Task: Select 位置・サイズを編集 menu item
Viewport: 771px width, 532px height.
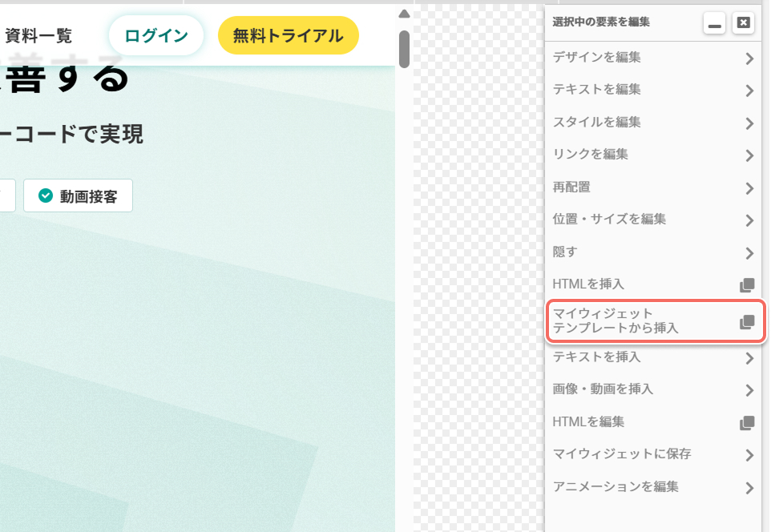Action: pyautogui.click(x=653, y=220)
